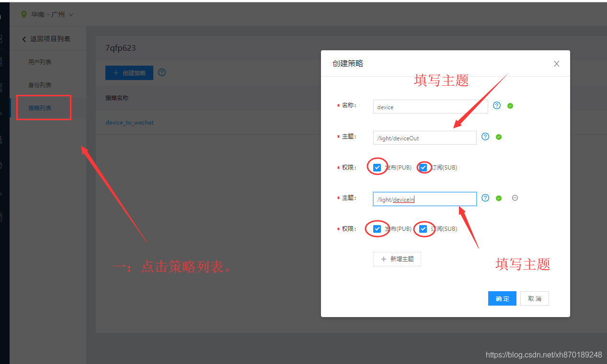Screen dimensions: 607x364
Task: Confirm with the 确定 button
Action: click(503, 298)
